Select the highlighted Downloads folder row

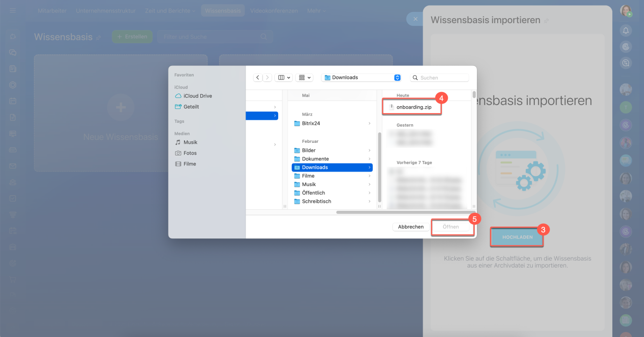click(x=333, y=167)
